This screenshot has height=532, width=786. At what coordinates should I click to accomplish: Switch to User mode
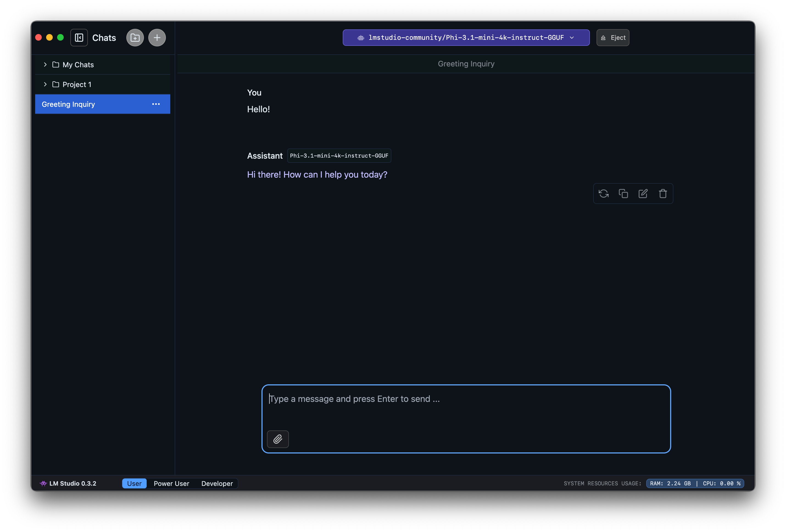[134, 483]
